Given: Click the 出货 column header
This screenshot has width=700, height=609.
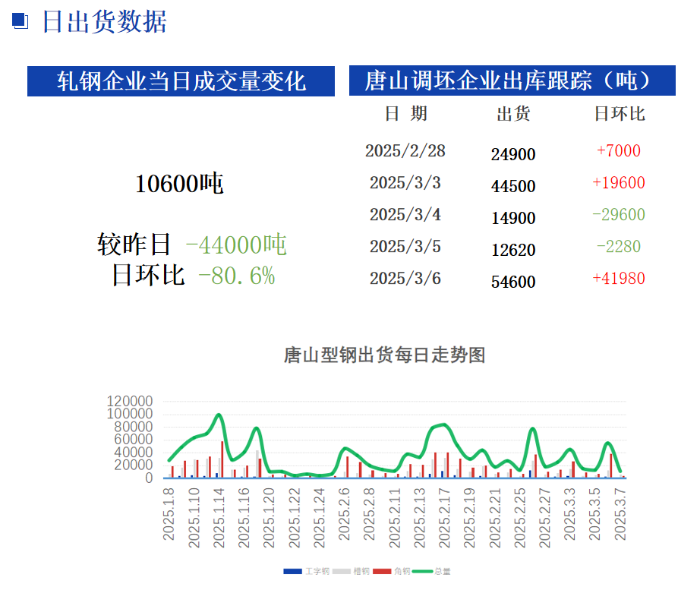Looking at the screenshot, I should point(513,114).
